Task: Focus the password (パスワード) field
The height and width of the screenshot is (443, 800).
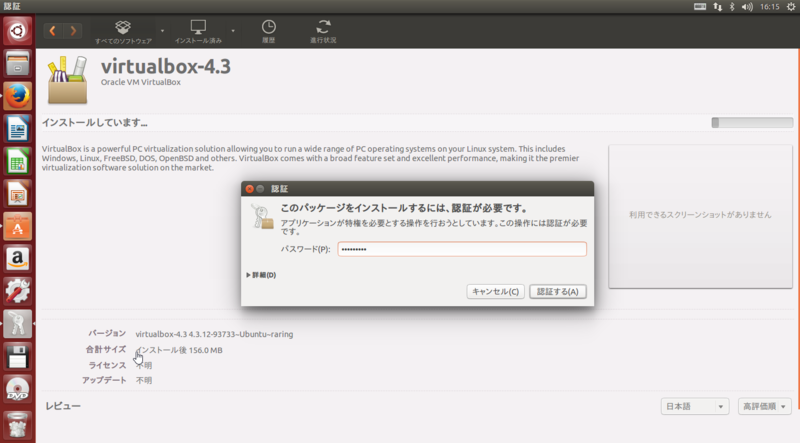Action: point(462,249)
